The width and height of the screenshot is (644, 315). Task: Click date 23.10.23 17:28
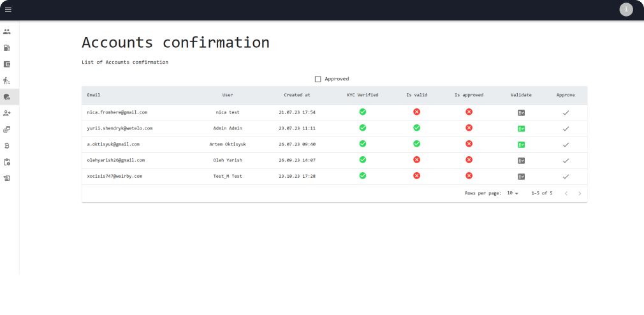297,176
